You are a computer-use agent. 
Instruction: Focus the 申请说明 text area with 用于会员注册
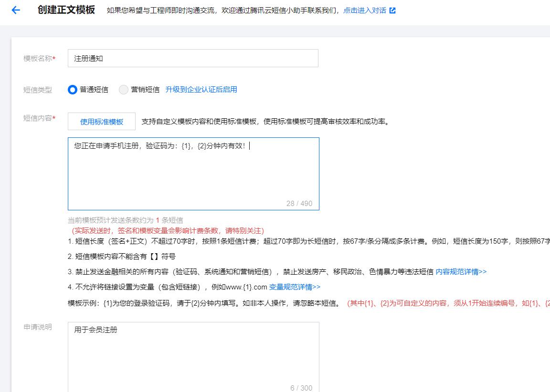(193, 357)
